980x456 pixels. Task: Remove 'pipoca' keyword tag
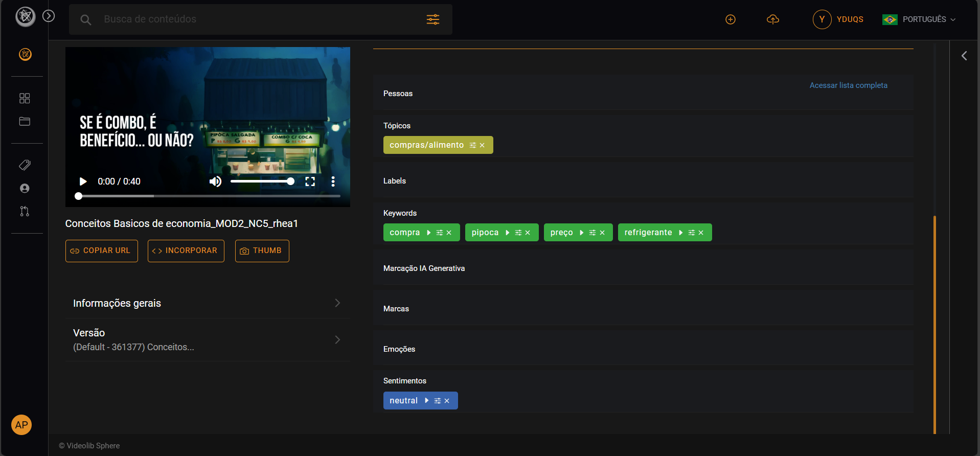pyautogui.click(x=528, y=233)
